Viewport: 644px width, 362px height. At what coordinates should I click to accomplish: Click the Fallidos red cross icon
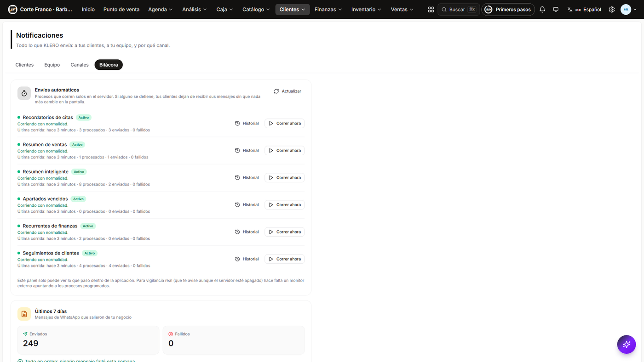click(x=171, y=334)
